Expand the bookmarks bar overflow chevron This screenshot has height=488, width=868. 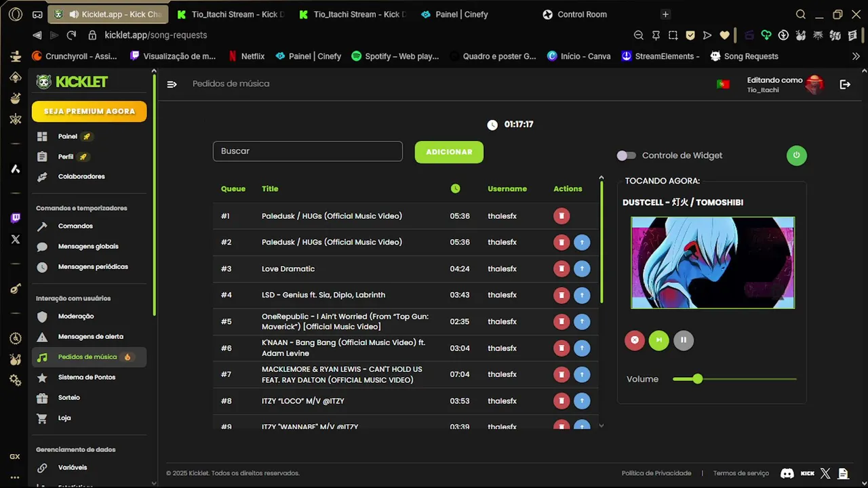point(856,56)
